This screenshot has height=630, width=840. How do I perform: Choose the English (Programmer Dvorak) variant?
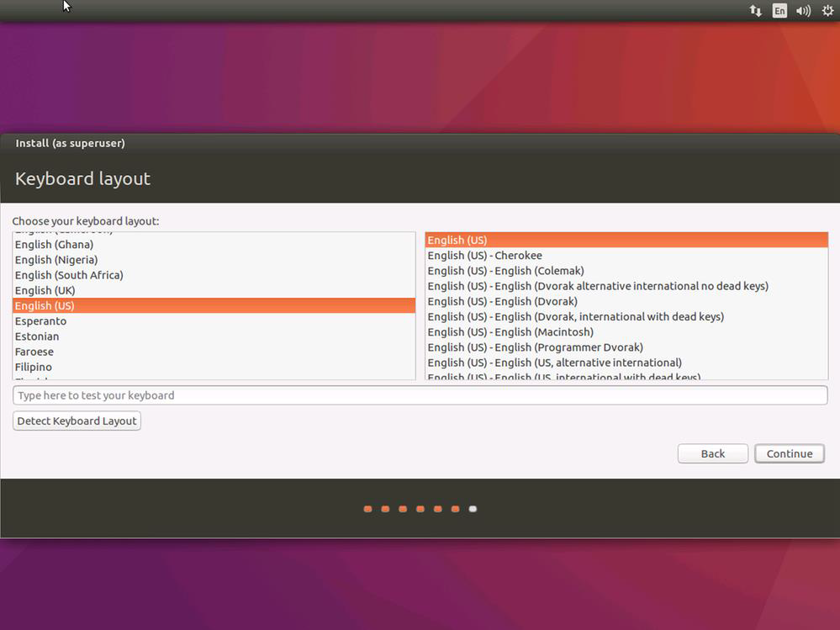(x=535, y=347)
